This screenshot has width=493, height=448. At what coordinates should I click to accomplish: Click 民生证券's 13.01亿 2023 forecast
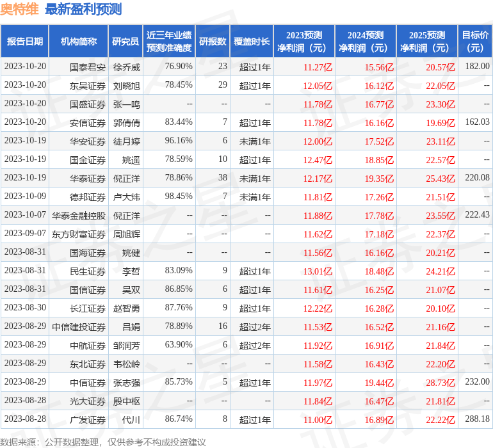pyautogui.click(x=318, y=271)
